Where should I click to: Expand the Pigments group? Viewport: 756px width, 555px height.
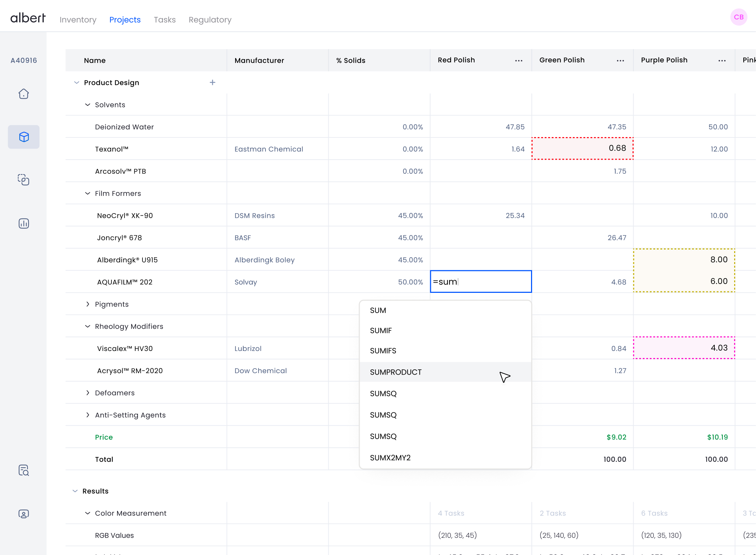pyautogui.click(x=88, y=304)
